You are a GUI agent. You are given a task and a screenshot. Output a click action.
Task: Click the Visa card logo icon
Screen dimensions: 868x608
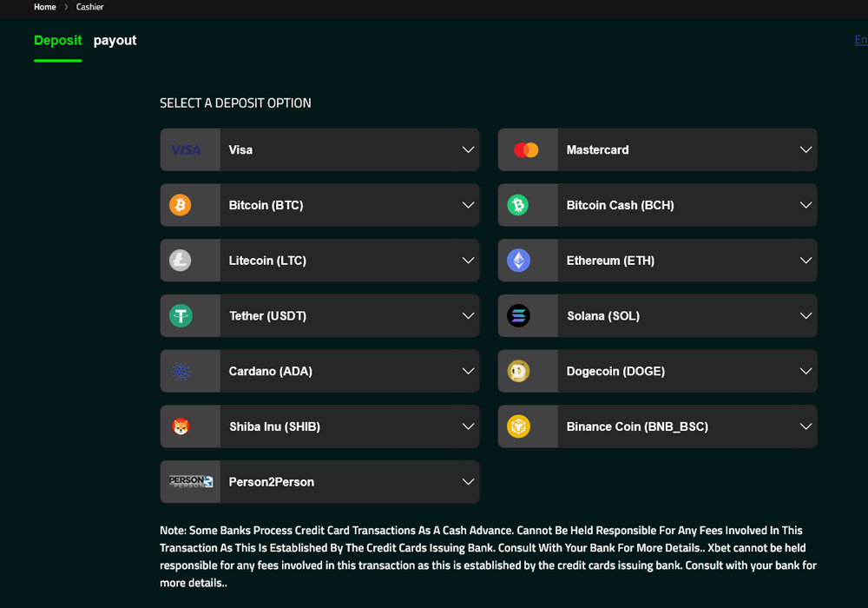pyautogui.click(x=188, y=149)
